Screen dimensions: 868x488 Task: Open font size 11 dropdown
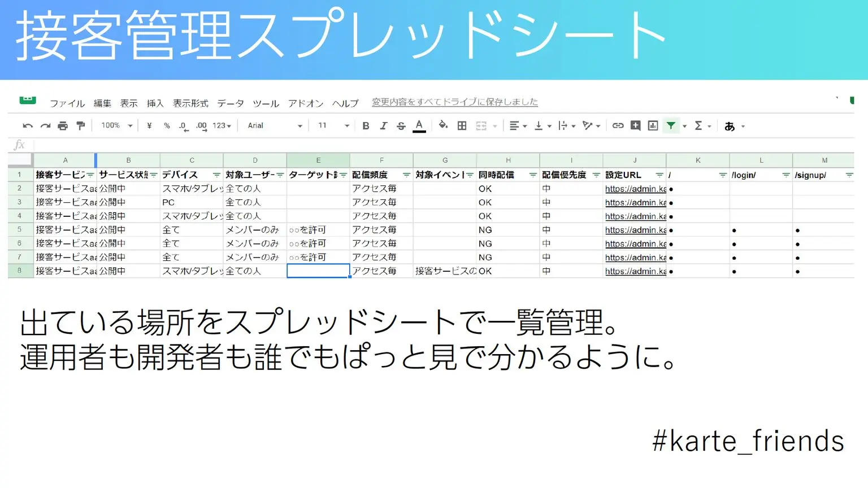[x=333, y=125]
